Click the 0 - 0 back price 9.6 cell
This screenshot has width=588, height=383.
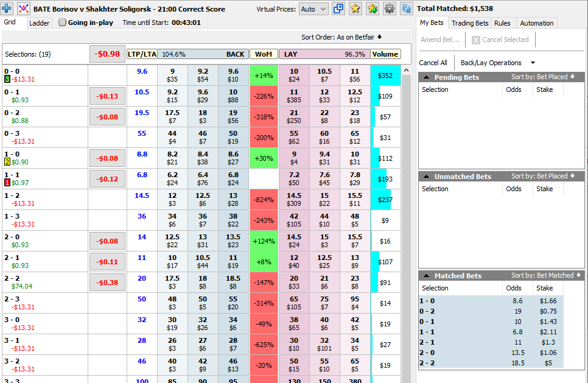point(233,75)
